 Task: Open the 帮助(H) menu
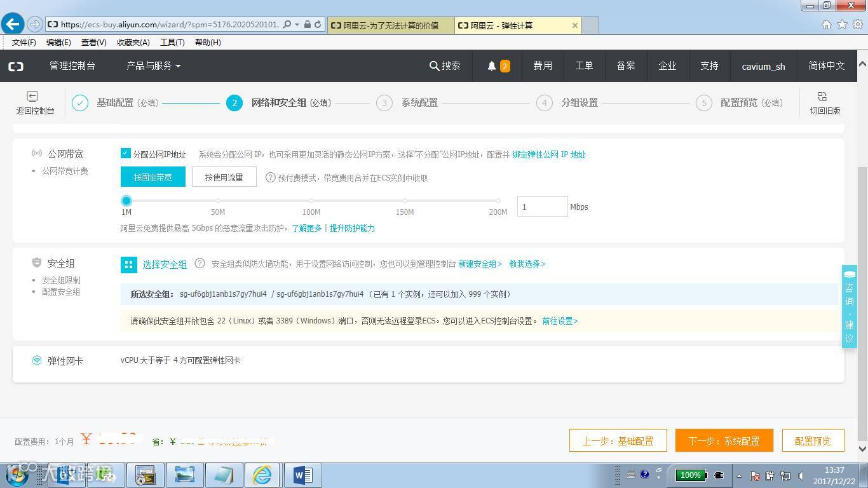pyautogui.click(x=208, y=43)
